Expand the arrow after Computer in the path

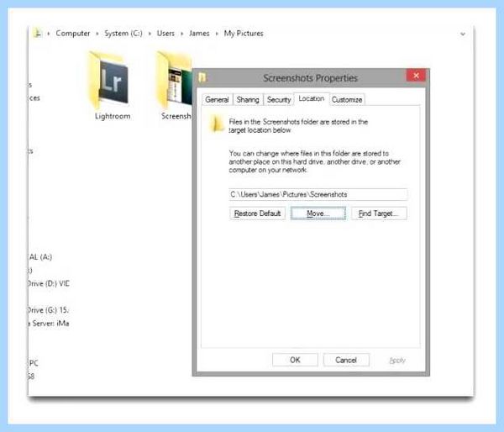tap(97, 34)
